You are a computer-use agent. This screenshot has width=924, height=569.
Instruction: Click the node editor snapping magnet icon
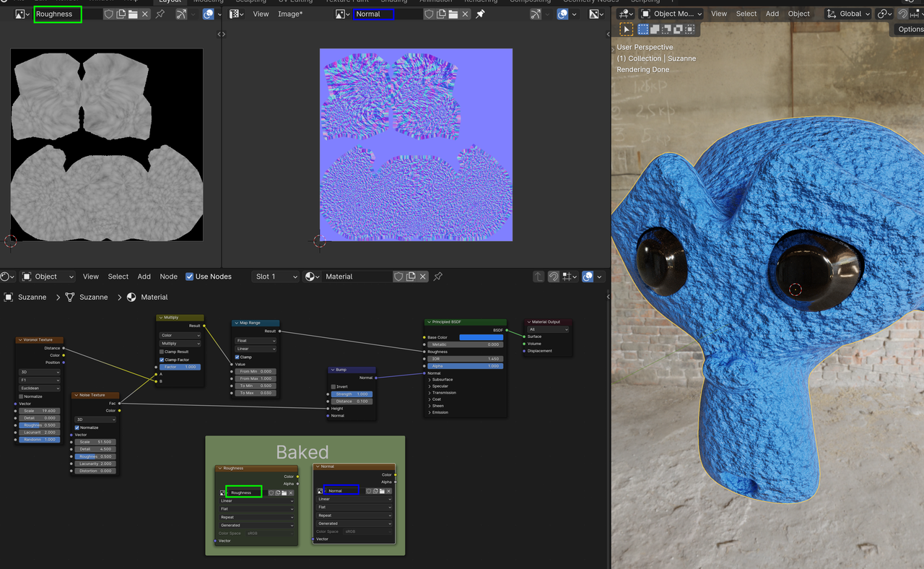[x=554, y=277]
